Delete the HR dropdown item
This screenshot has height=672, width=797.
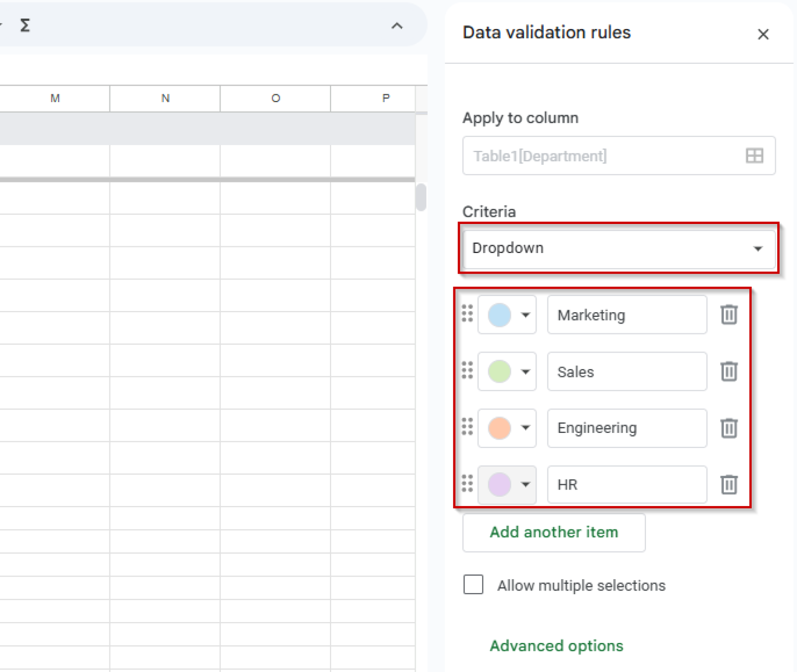tap(729, 485)
